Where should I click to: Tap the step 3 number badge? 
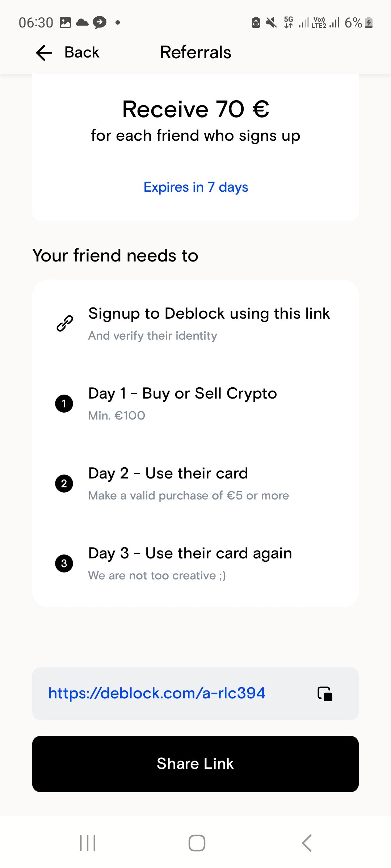coord(64,563)
